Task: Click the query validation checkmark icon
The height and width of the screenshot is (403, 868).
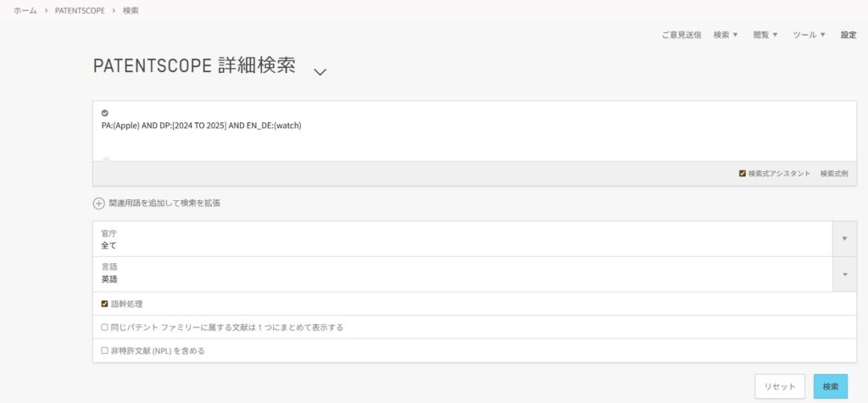Action: click(105, 113)
